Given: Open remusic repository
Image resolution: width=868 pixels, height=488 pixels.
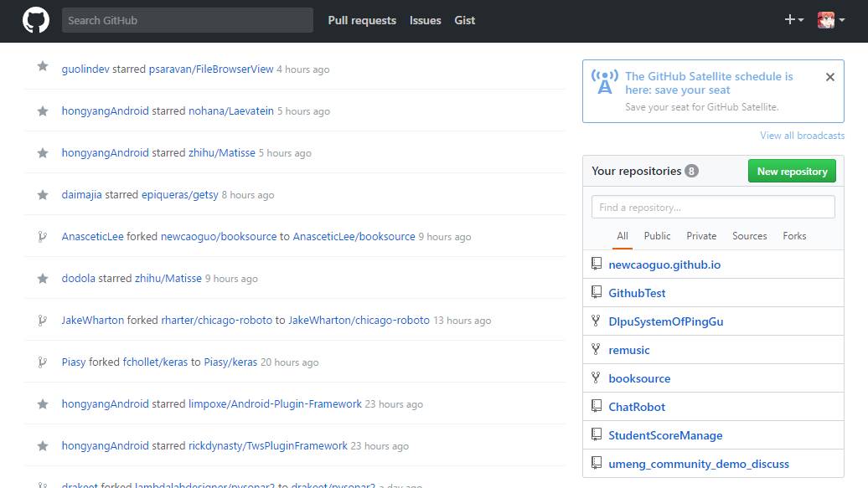Looking at the screenshot, I should [629, 350].
